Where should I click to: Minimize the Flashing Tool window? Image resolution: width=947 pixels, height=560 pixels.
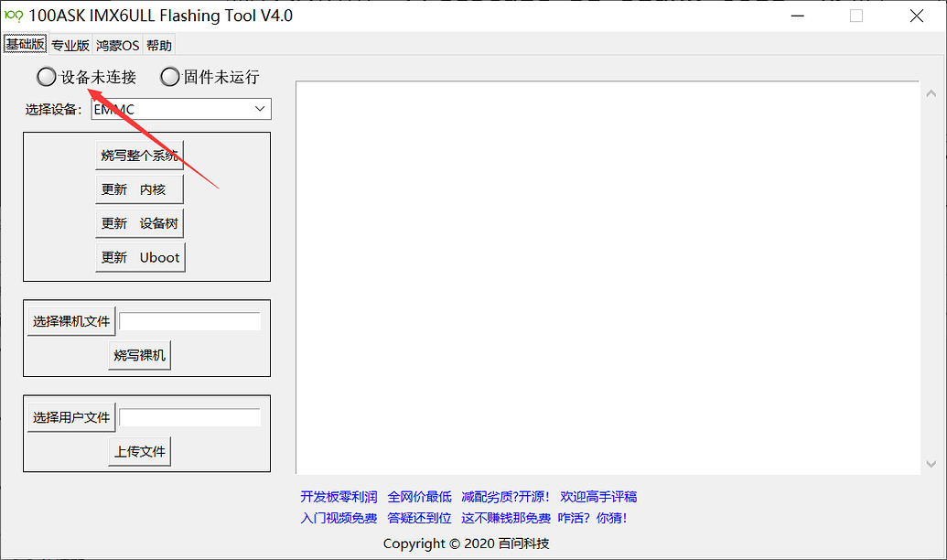798,16
